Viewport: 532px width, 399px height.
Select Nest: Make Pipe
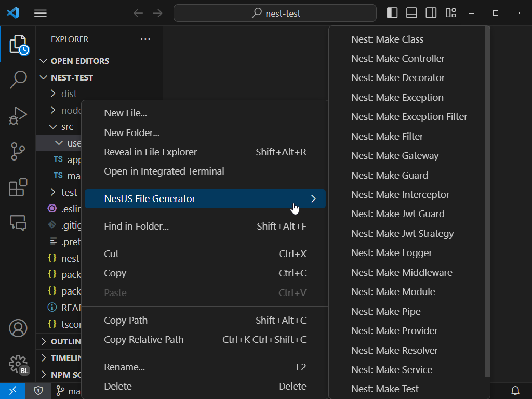[x=408, y=312]
